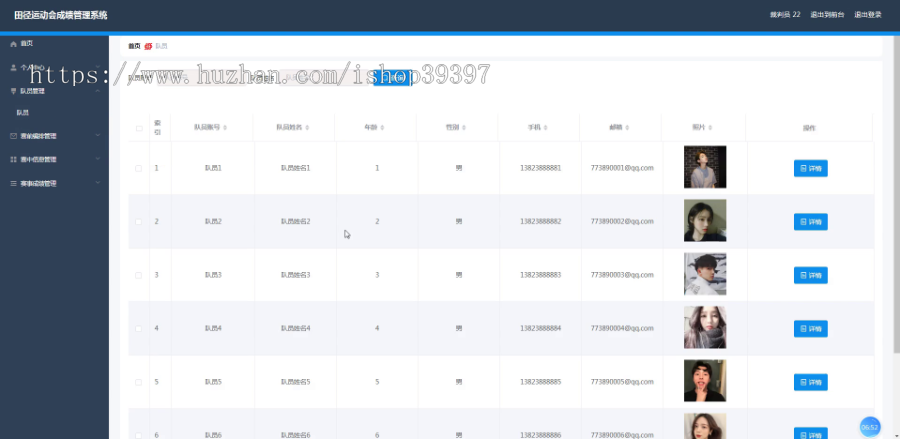Open the photo thumbnail of 队员5
The image size is (900, 439).
click(x=705, y=381)
